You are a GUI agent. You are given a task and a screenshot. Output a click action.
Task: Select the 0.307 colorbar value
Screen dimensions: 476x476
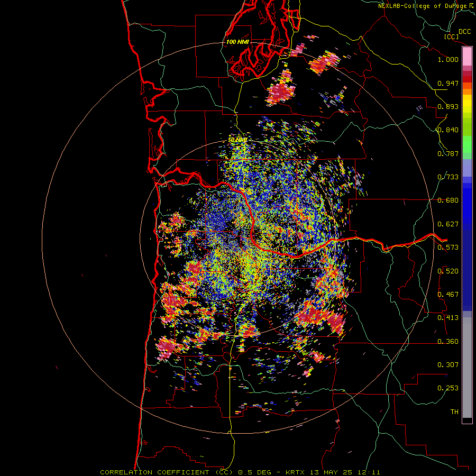pyautogui.click(x=448, y=365)
